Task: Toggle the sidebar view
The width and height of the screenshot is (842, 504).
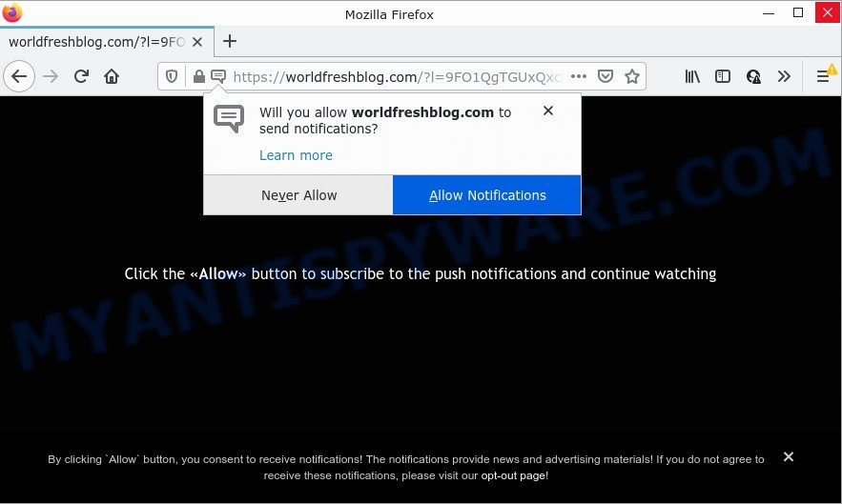Action: pyautogui.click(x=723, y=77)
